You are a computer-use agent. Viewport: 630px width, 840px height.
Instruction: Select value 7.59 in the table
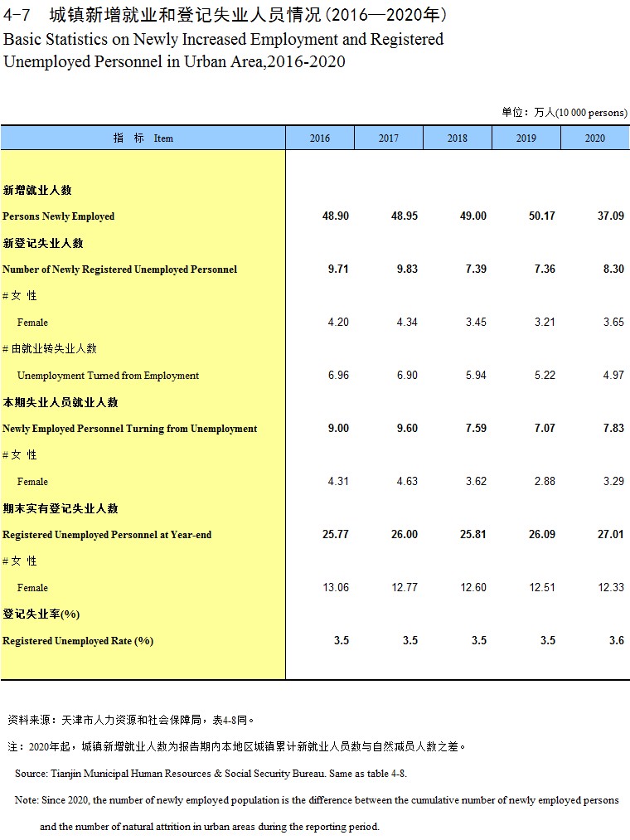(476, 428)
